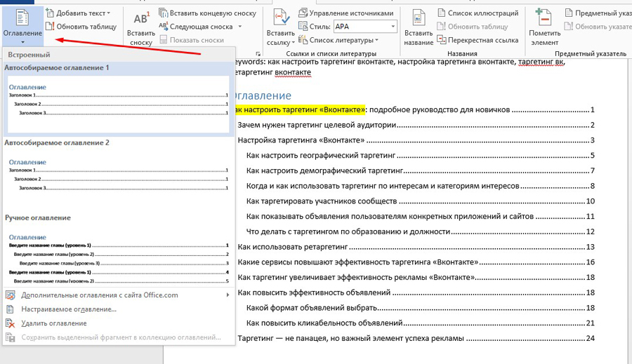Insert a Перекрестная ссылка

(x=478, y=40)
